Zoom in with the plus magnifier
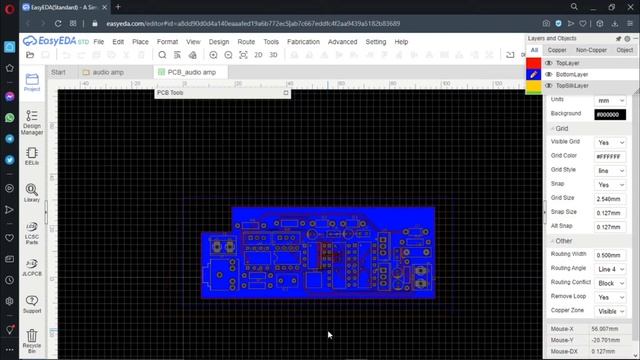This screenshot has width=640, height=360. pos(213,55)
